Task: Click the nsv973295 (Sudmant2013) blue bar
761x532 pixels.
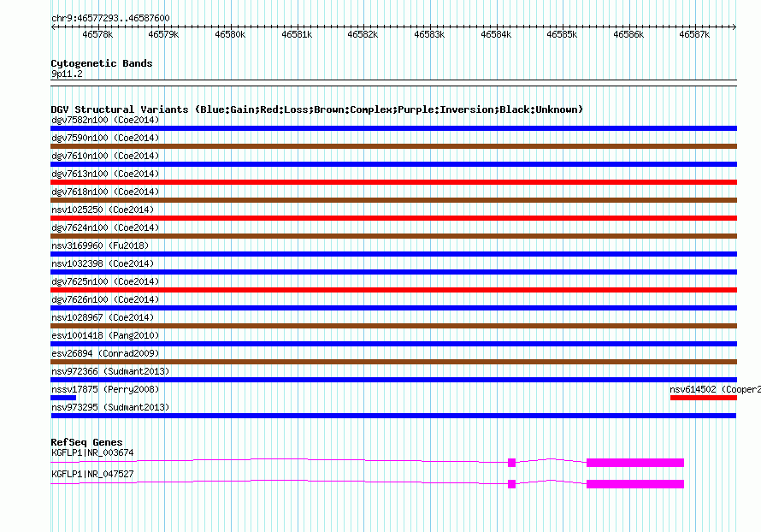Action: 393,416
